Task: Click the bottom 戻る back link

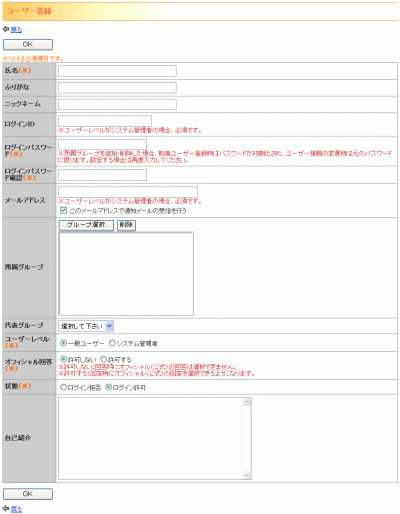Action: pos(16,509)
